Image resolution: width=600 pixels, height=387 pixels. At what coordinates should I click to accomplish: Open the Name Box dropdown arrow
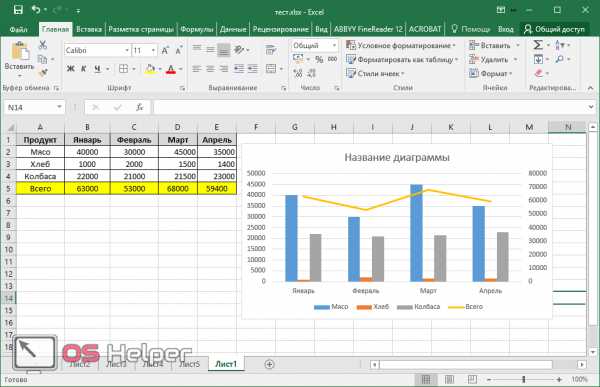pyautogui.click(x=59, y=107)
